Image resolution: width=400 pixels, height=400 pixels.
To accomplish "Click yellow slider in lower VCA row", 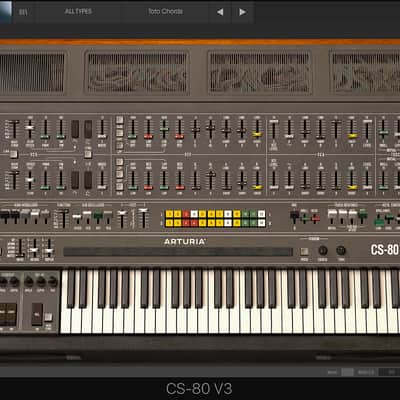I will 352,187.
